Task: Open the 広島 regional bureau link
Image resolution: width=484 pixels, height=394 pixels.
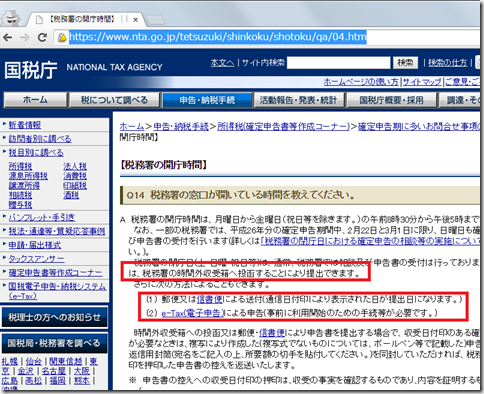Action: [x=9, y=380]
